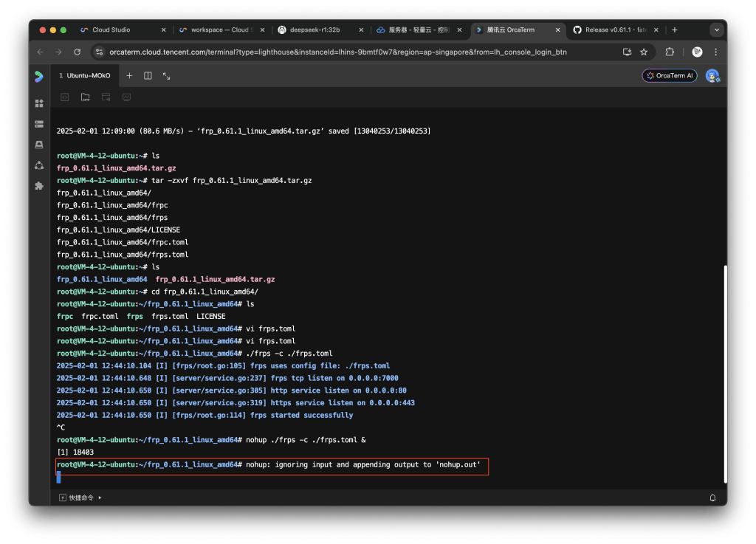The height and width of the screenshot is (544, 756).
Task: Select the Ubuntu-MOkO terminal session tab
Action: tap(85, 75)
